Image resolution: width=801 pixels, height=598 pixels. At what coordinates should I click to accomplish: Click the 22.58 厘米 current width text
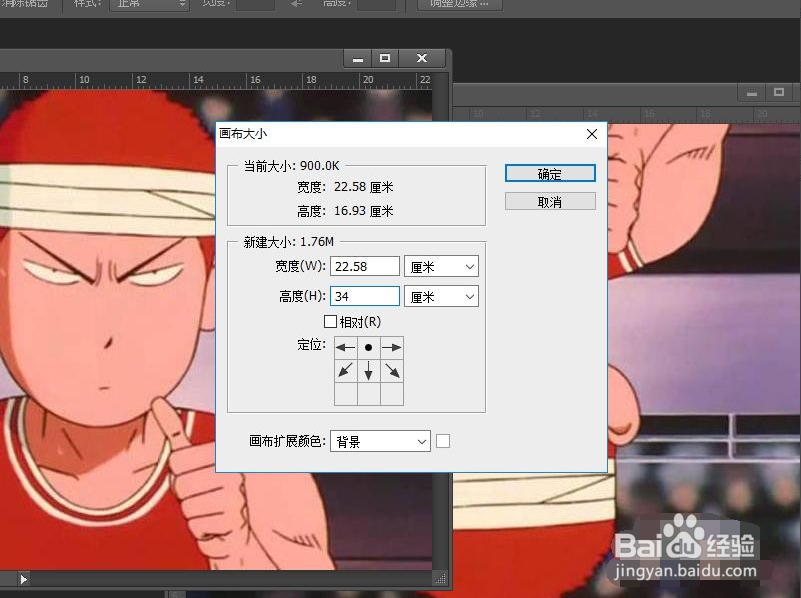(363, 187)
